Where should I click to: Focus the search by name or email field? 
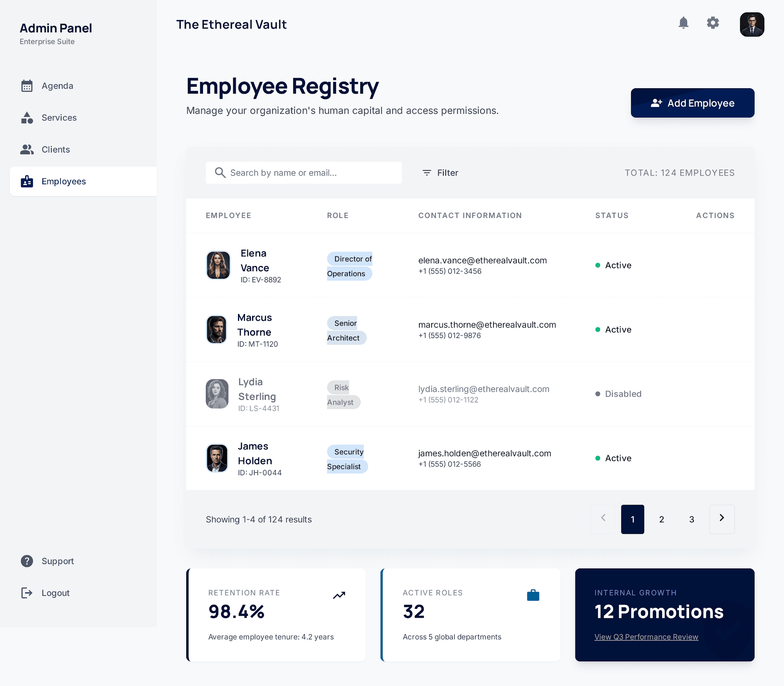(303, 173)
